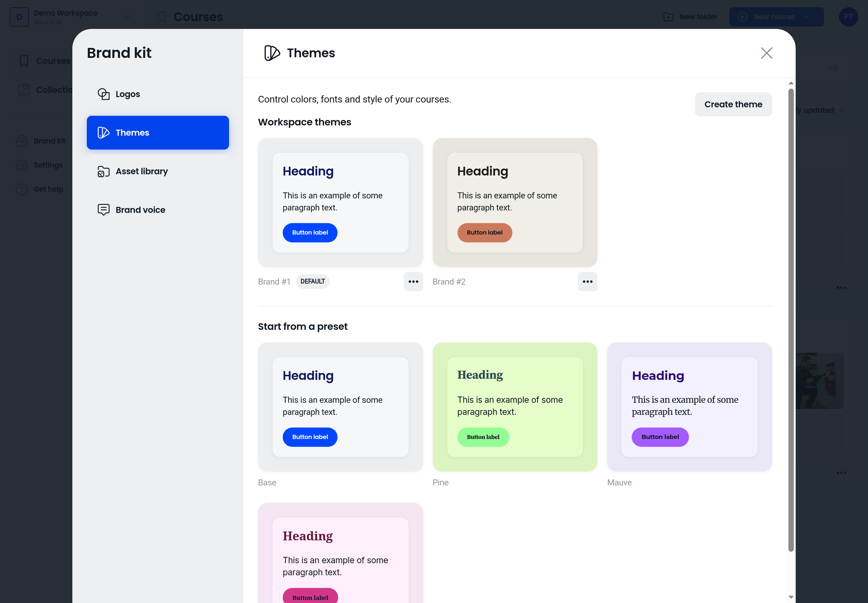Image resolution: width=868 pixels, height=603 pixels.
Task: Click the PT user avatar
Action: [848, 17]
